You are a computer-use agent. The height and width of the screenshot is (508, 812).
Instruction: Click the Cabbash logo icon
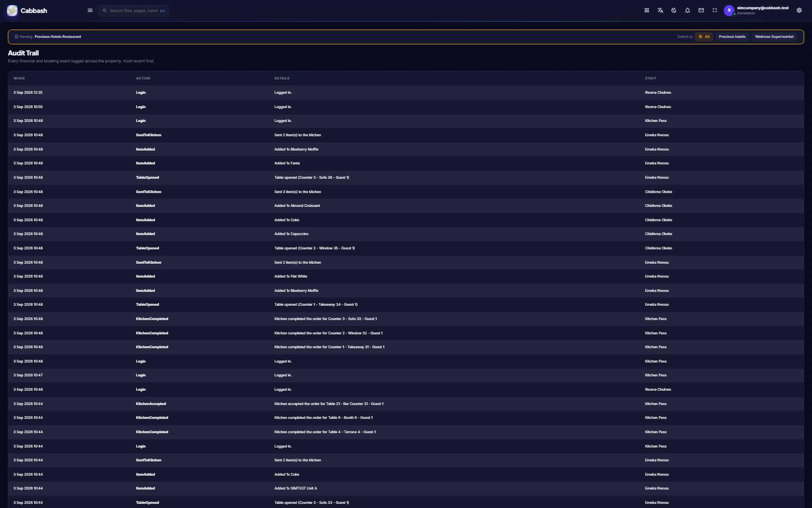point(12,11)
